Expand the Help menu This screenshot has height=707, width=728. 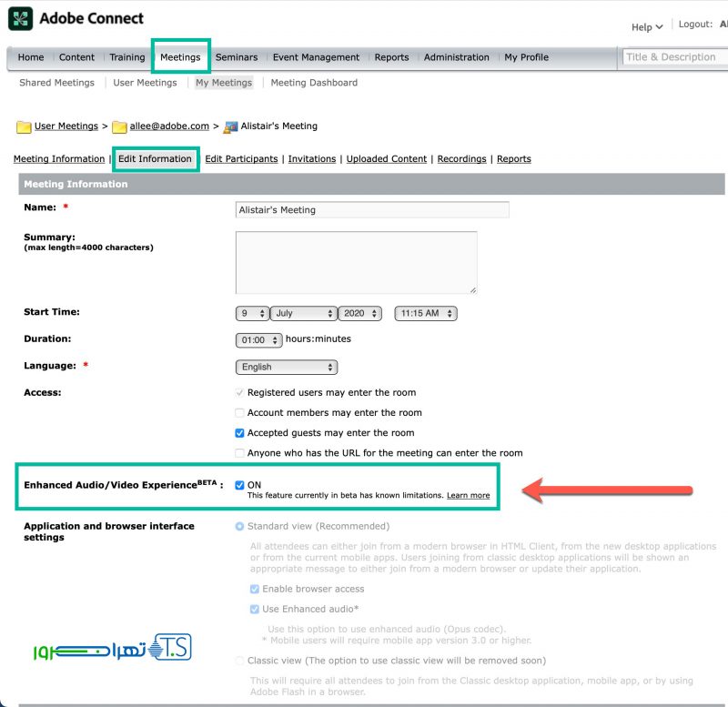pyautogui.click(x=647, y=27)
